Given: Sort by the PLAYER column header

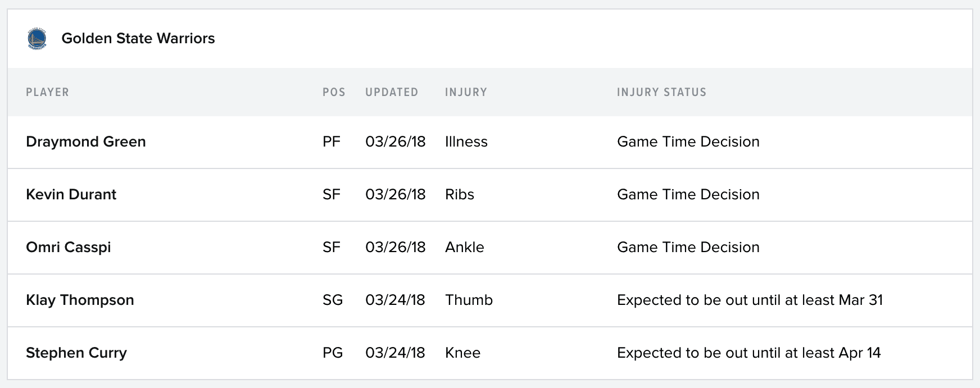Looking at the screenshot, I should pyautogui.click(x=47, y=92).
